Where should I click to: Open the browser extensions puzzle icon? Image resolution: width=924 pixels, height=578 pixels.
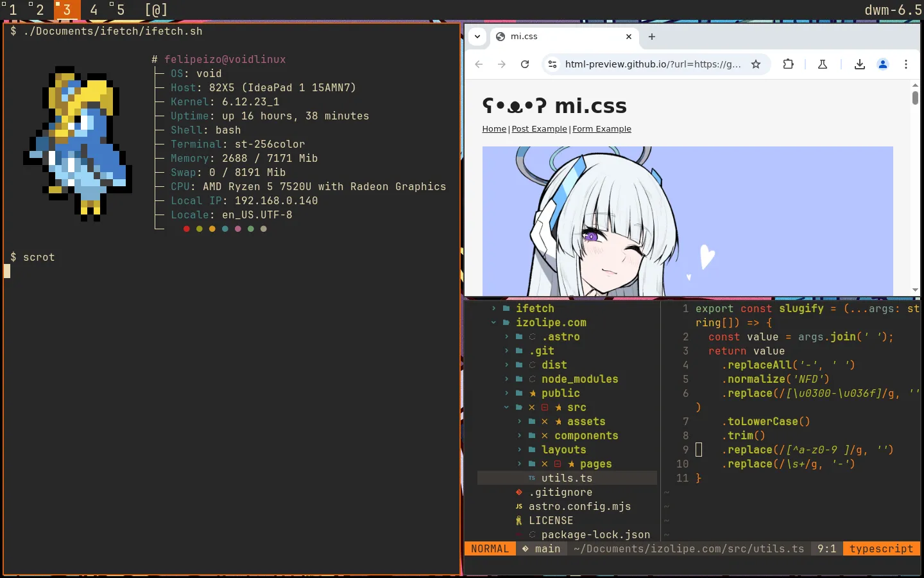tap(789, 64)
